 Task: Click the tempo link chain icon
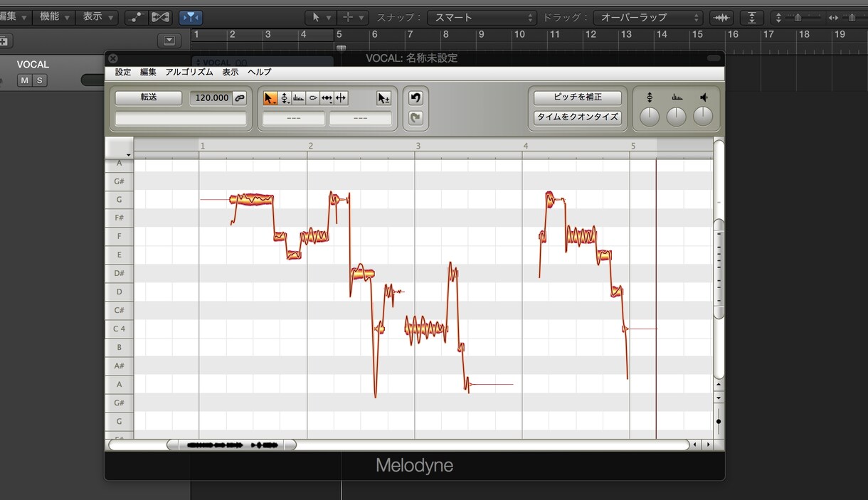(240, 98)
